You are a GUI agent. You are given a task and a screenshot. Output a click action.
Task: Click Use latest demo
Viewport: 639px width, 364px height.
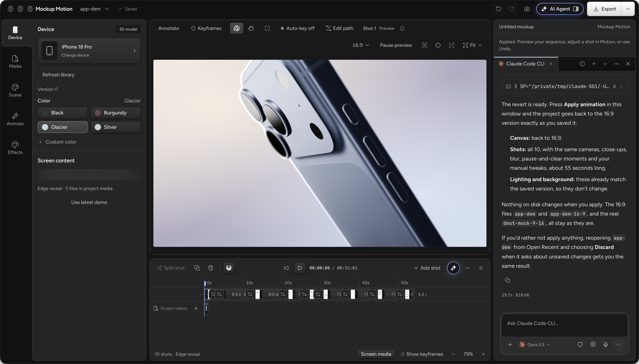(89, 202)
